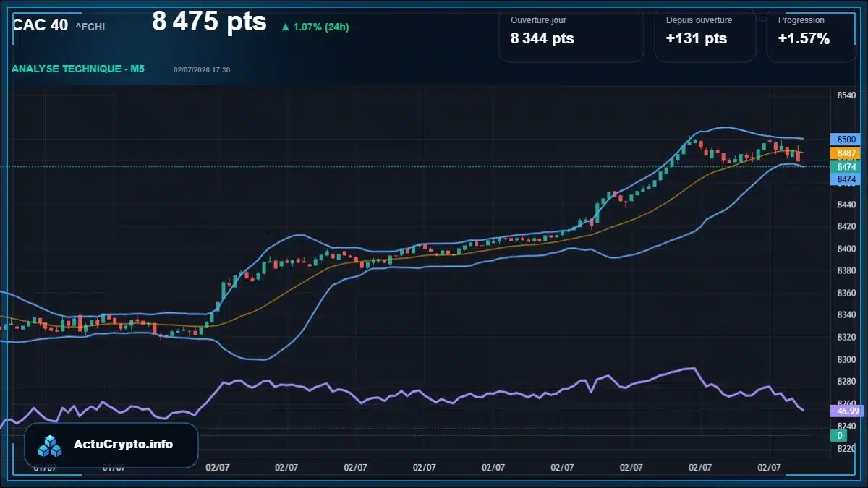The height and width of the screenshot is (488, 868).
Task: Click the 8400 price axis label
Action: [x=846, y=249]
